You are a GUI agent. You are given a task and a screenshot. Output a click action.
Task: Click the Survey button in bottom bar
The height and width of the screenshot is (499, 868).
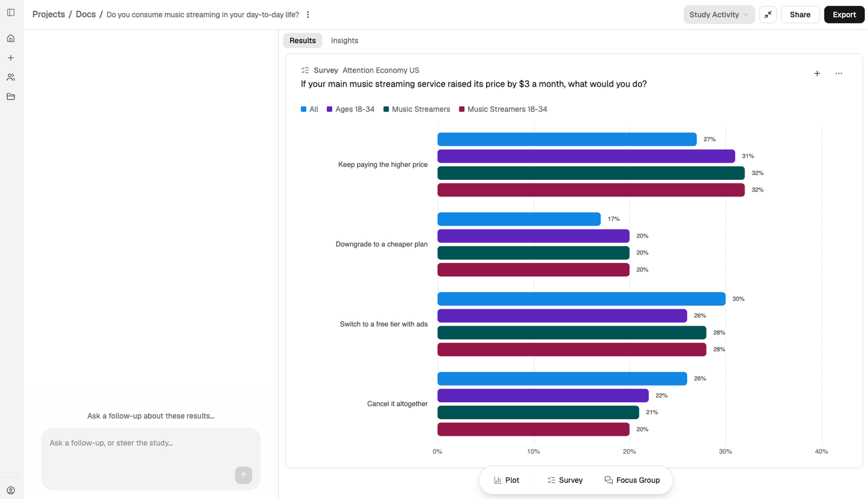tap(565, 480)
